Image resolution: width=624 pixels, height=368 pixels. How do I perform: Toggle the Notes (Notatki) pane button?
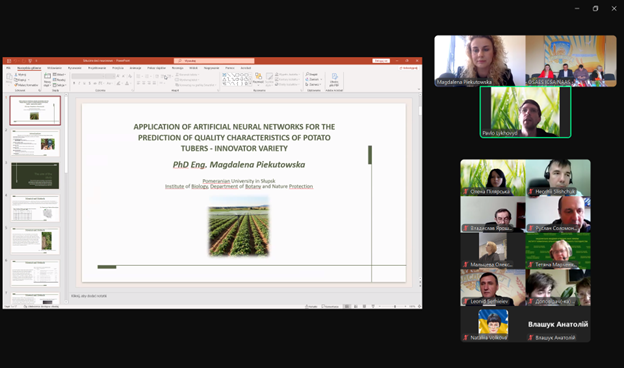[x=311, y=306]
